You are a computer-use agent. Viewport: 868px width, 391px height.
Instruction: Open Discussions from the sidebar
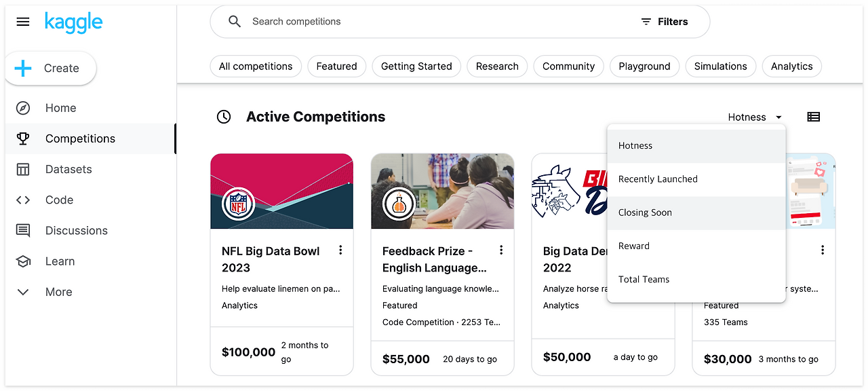coord(76,231)
